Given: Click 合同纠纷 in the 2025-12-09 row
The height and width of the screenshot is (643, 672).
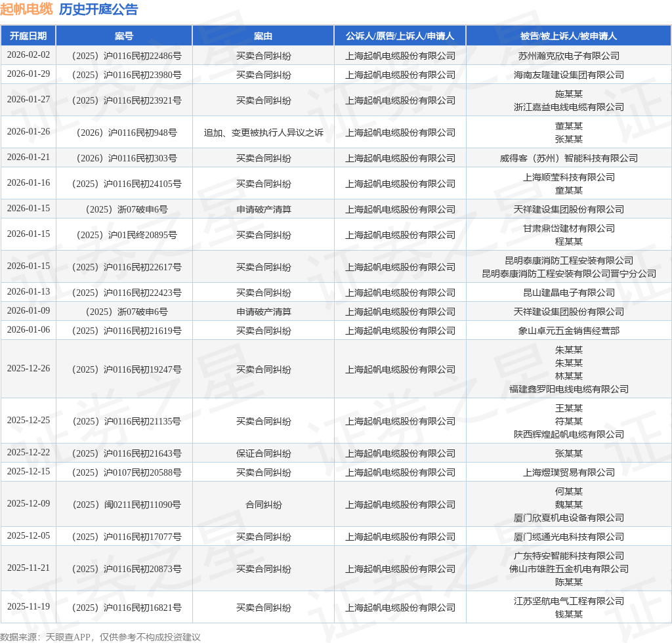Looking at the screenshot, I should [264, 505].
